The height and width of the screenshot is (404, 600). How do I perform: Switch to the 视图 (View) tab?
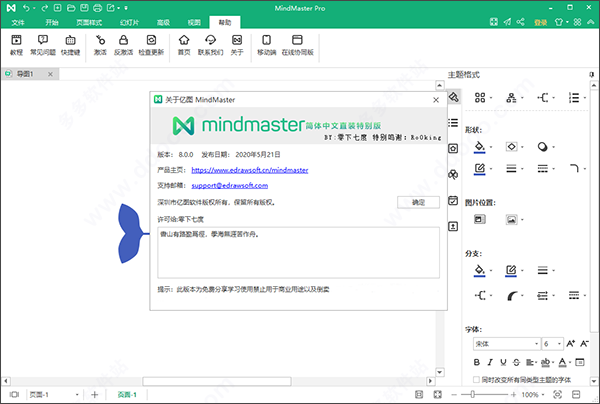(194, 22)
